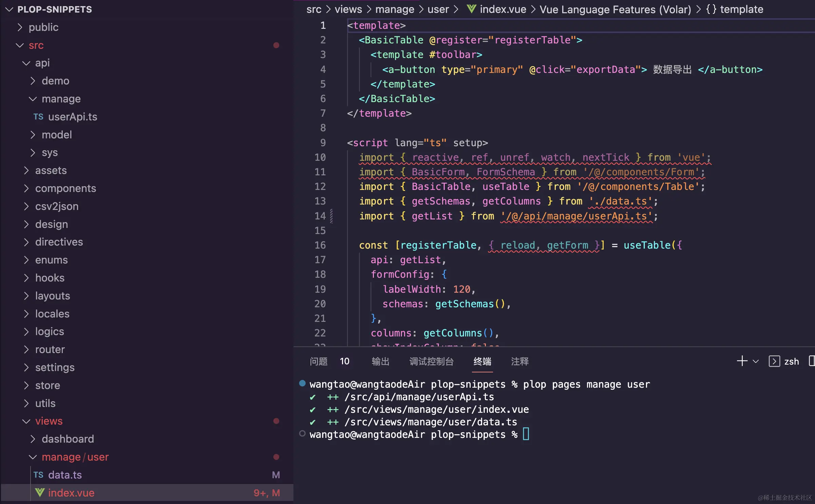Click the curly braces template icon in the breadcrumb

click(x=711, y=9)
